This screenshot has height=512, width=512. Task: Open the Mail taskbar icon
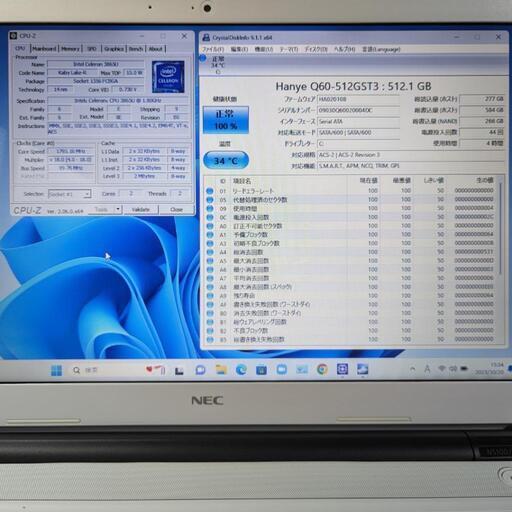click(302, 369)
